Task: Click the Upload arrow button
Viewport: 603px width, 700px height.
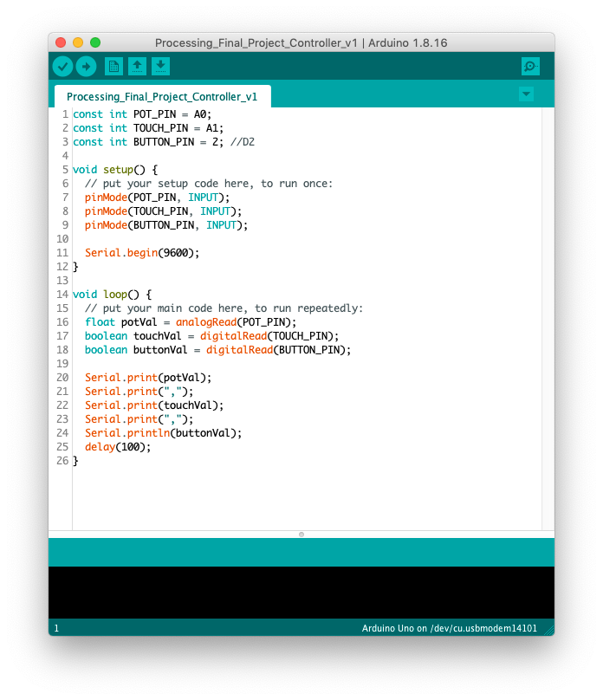Action: pos(86,67)
